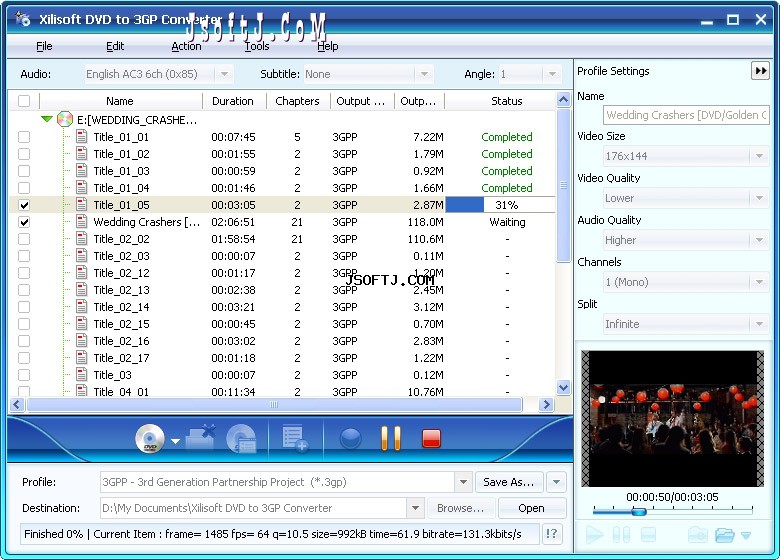Click the add profile list icon
Viewport: 780px width, 560px height.
pos(295,438)
